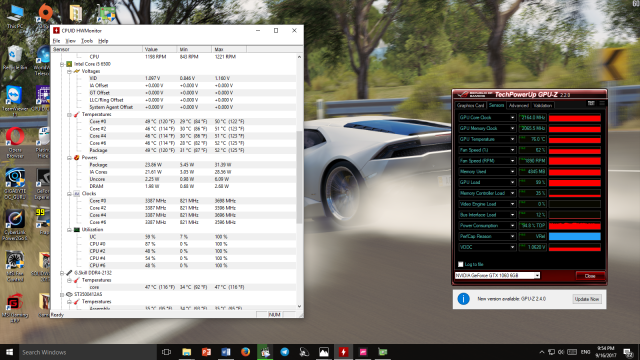Click the Search Windows taskbar field

point(88,352)
